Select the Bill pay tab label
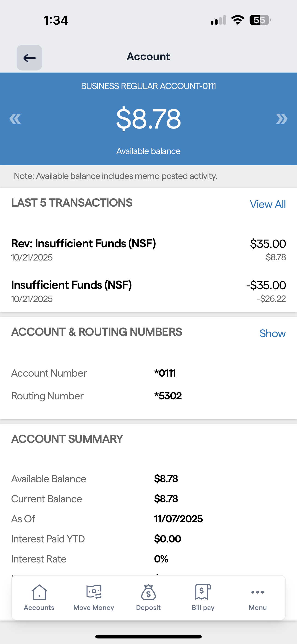Image resolution: width=297 pixels, height=644 pixels. (203, 608)
